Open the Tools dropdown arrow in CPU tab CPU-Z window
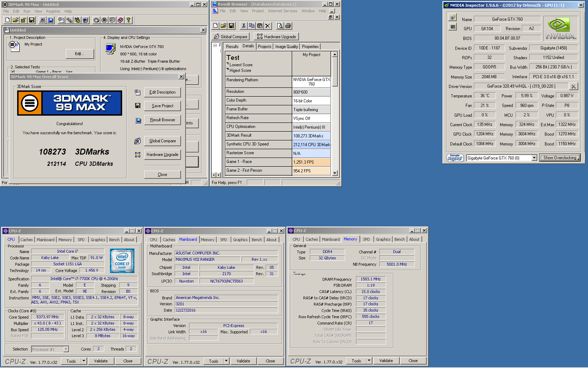This screenshot has width=588, height=368. [x=84, y=361]
